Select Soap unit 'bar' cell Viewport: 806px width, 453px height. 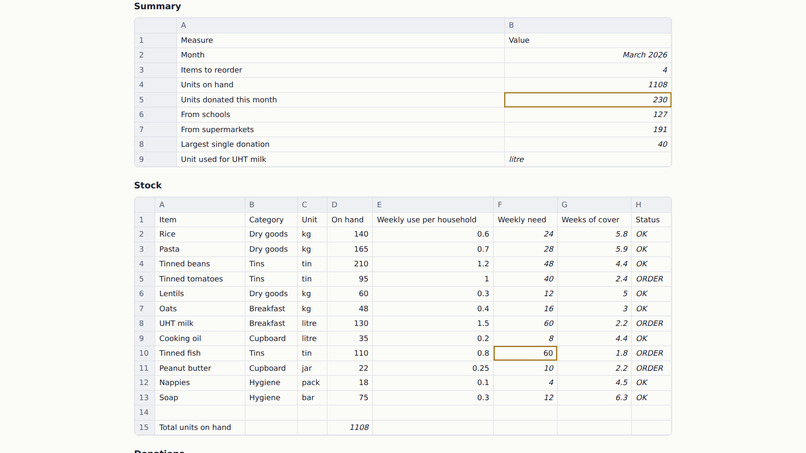coord(312,397)
